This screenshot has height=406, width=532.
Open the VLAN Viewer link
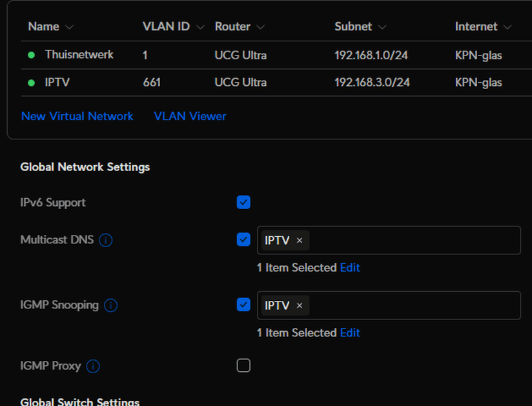190,116
